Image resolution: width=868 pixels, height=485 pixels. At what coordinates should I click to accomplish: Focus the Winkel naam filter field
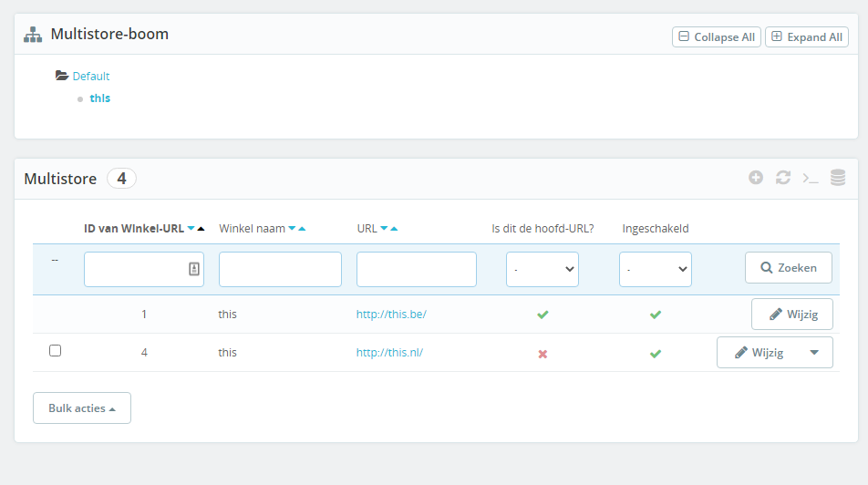click(280, 269)
